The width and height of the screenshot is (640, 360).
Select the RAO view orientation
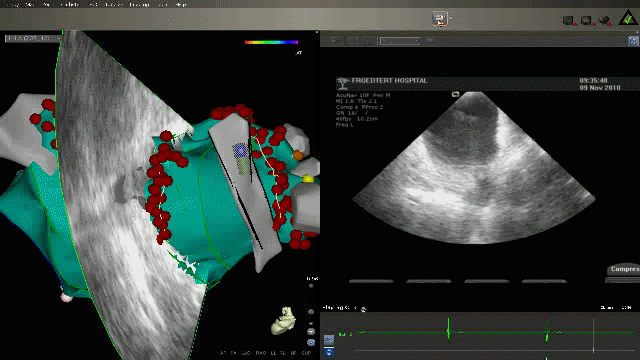pyautogui.click(x=260, y=353)
